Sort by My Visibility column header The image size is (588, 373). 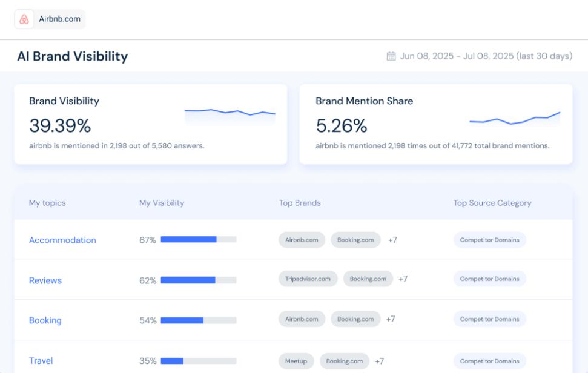(x=162, y=203)
